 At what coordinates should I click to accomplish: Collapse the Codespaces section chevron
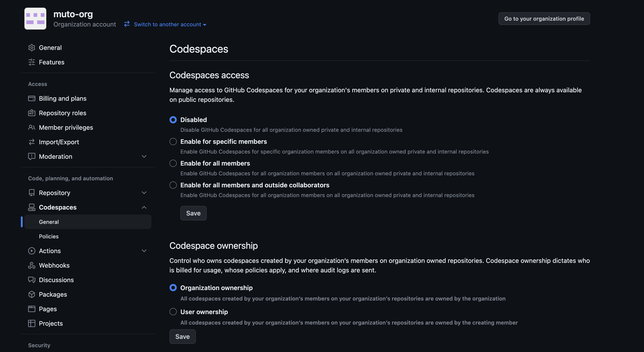[144, 207]
